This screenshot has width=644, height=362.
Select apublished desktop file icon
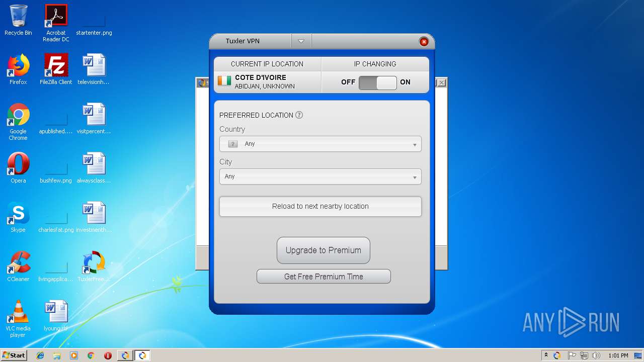pyautogui.click(x=56, y=119)
